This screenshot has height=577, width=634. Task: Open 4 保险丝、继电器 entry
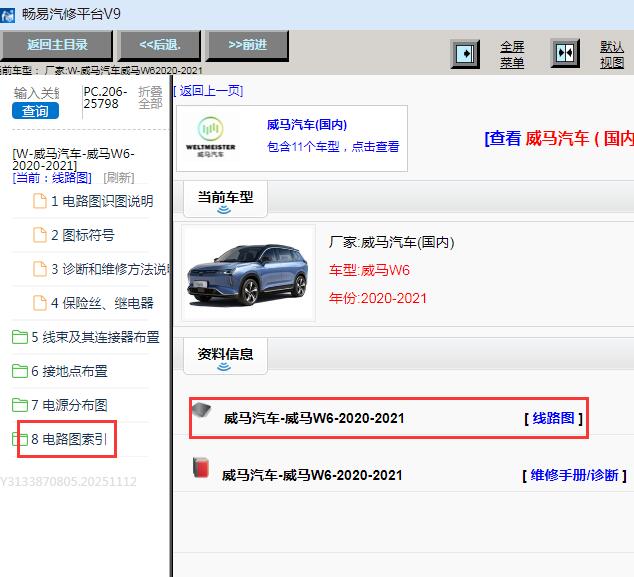(x=102, y=303)
